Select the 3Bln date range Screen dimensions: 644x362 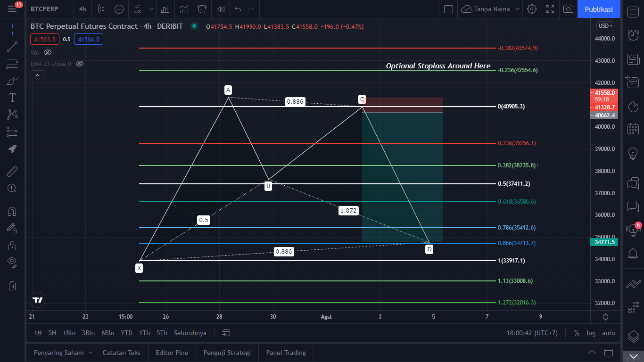click(89, 333)
